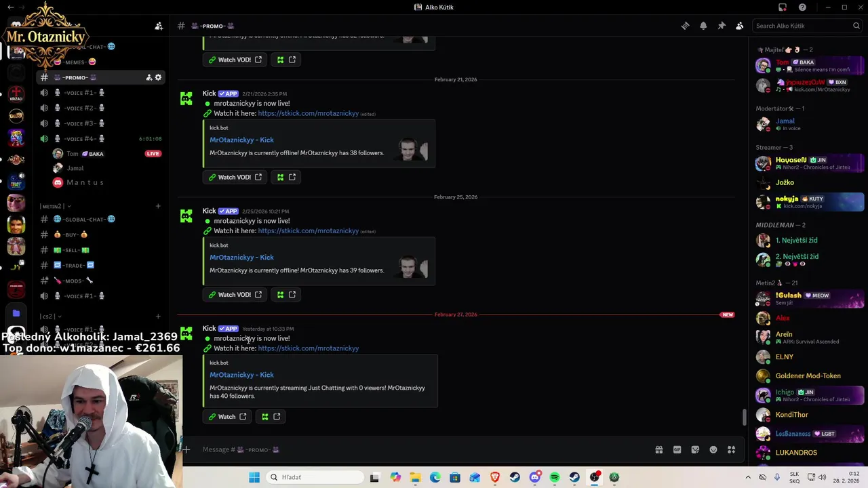Select member KondiThor in member list
Viewport: 868px width, 488px height.
[x=809, y=415]
